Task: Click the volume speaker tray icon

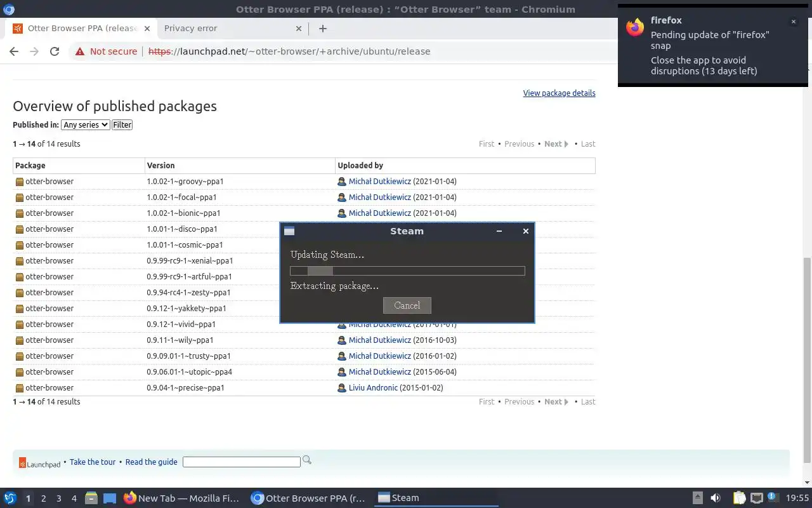Action: point(716,498)
